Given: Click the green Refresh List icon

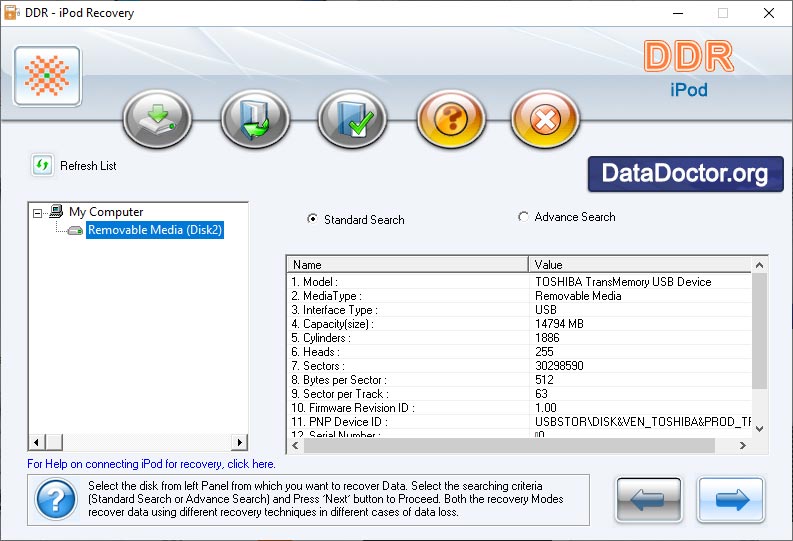Looking at the screenshot, I should (x=42, y=165).
